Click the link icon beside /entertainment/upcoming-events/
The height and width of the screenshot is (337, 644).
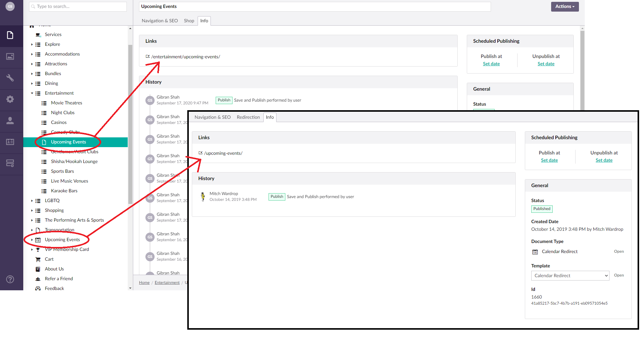(148, 56)
